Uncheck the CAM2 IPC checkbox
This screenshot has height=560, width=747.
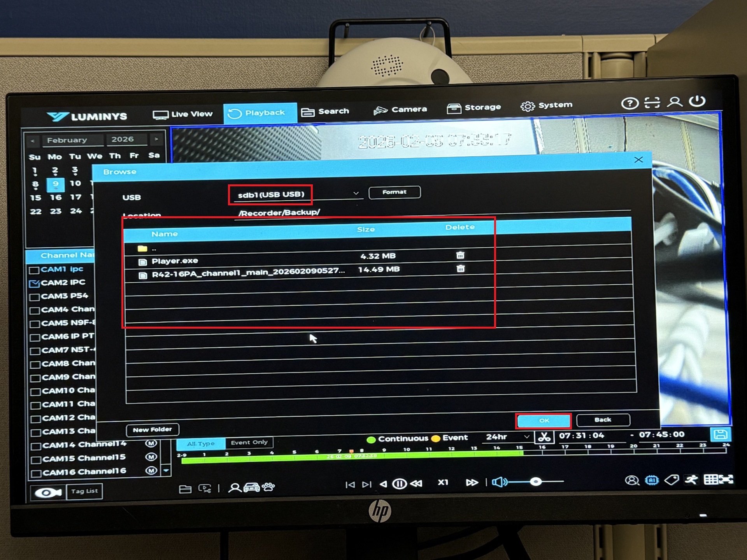coord(34,283)
